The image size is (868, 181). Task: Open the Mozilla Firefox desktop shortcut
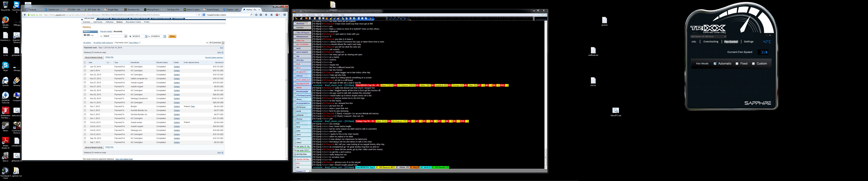pos(5,22)
